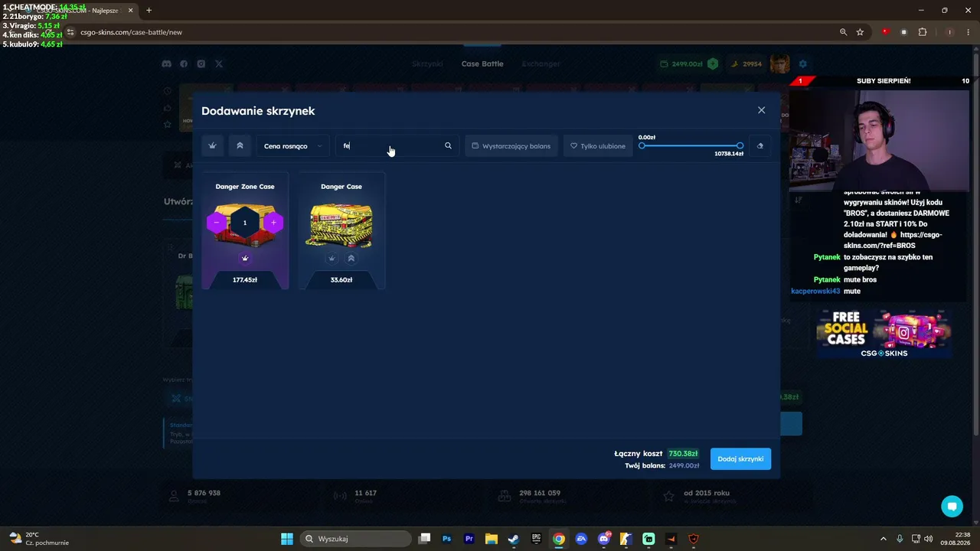Click the 730.38zł total cost value
The height and width of the screenshot is (551, 980).
point(683,454)
